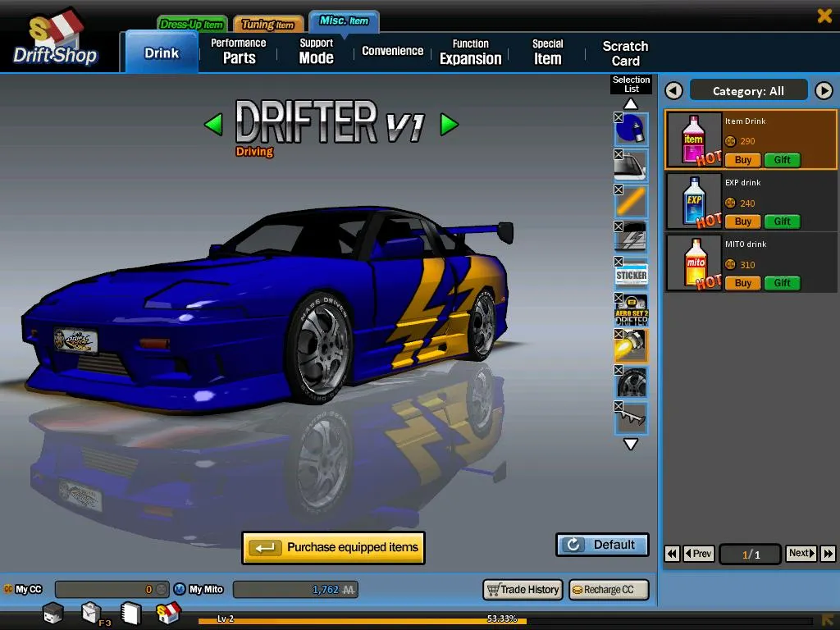Go to previous category with left arrow

tap(674, 90)
